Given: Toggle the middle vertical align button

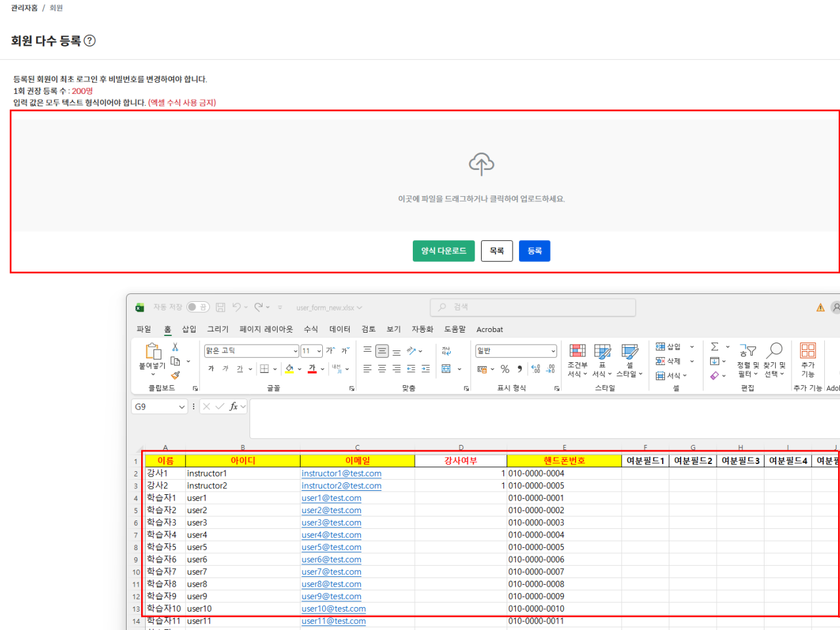Looking at the screenshot, I should (x=382, y=351).
